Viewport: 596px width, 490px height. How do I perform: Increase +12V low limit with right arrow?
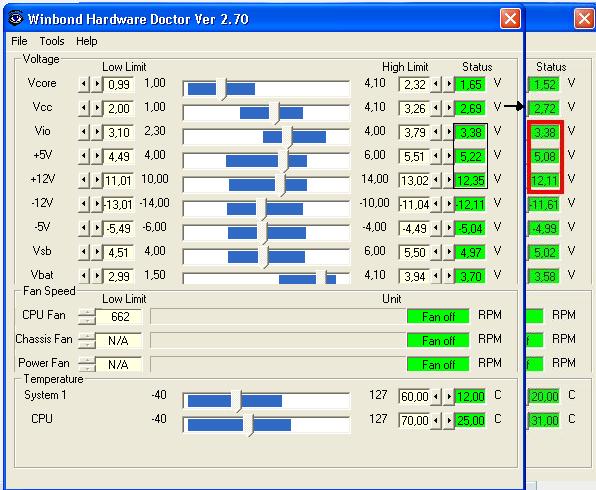pos(97,180)
